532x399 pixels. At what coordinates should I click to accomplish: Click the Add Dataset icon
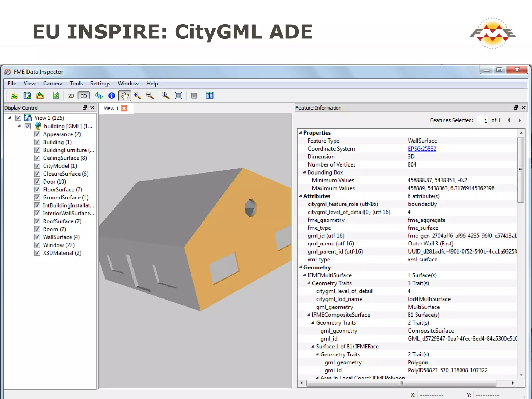[27, 96]
